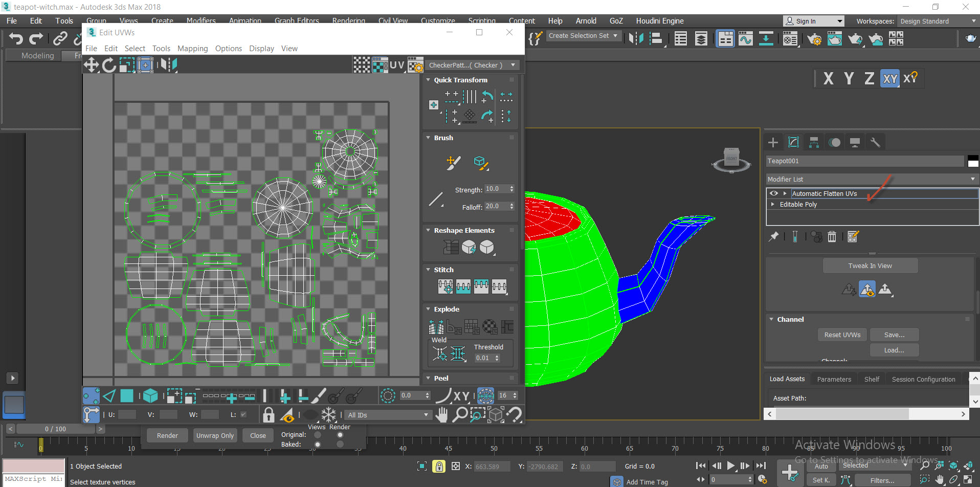This screenshot has width=980, height=487.
Task: Click the object color swatch next to Teapot001
Action: (973, 161)
